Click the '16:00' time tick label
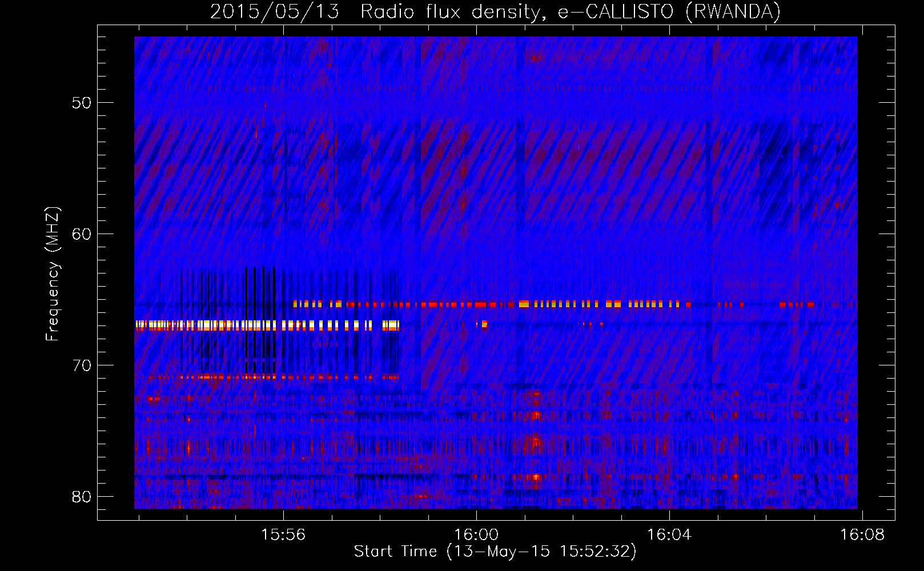Image resolution: width=924 pixels, height=571 pixels. (x=476, y=535)
